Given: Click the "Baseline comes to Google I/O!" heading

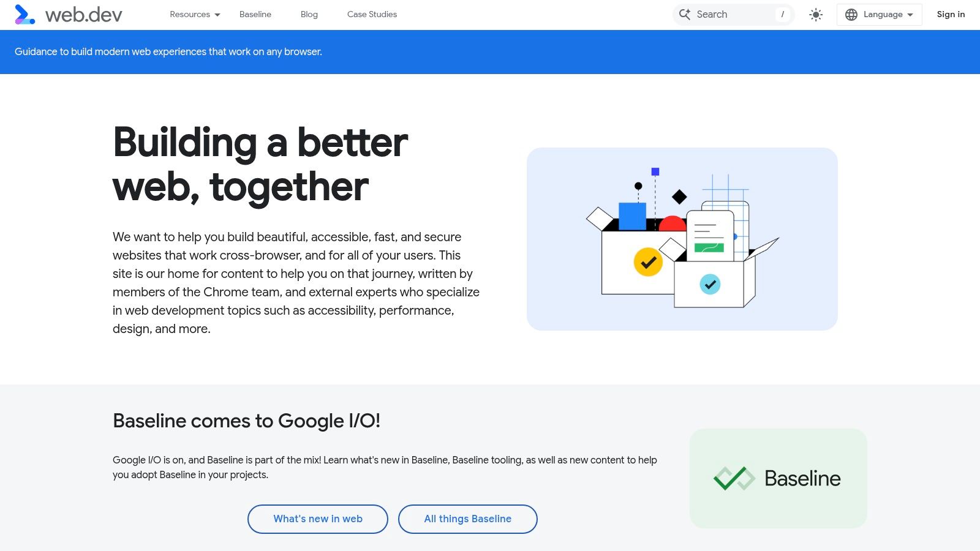Looking at the screenshot, I should tap(246, 421).
